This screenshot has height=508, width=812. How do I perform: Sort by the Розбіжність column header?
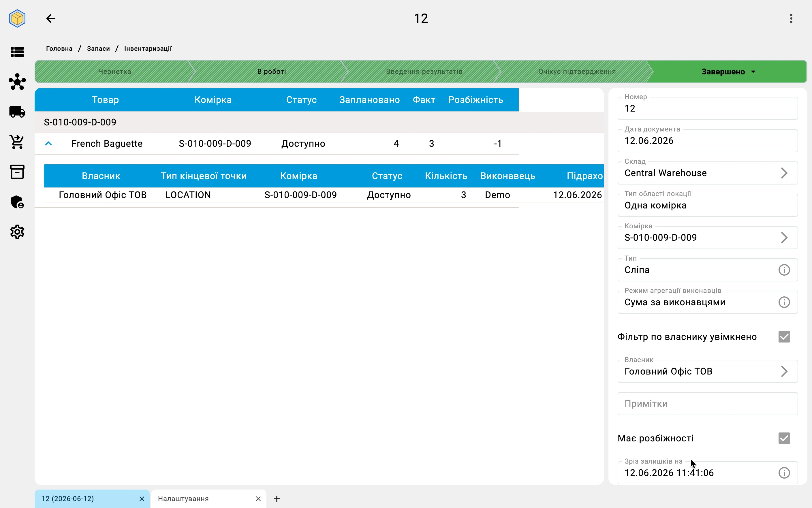[475, 100]
